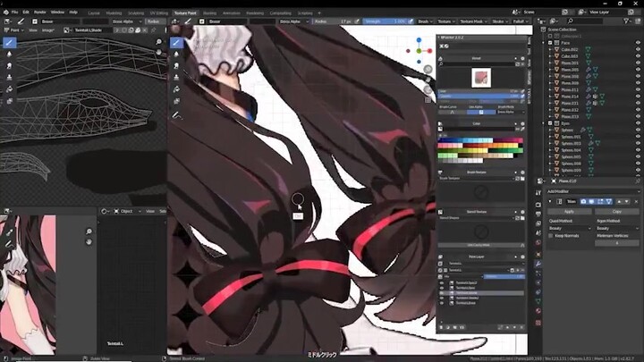Select the Smear tool in the 3D viewport toolbar

click(x=176, y=65)
